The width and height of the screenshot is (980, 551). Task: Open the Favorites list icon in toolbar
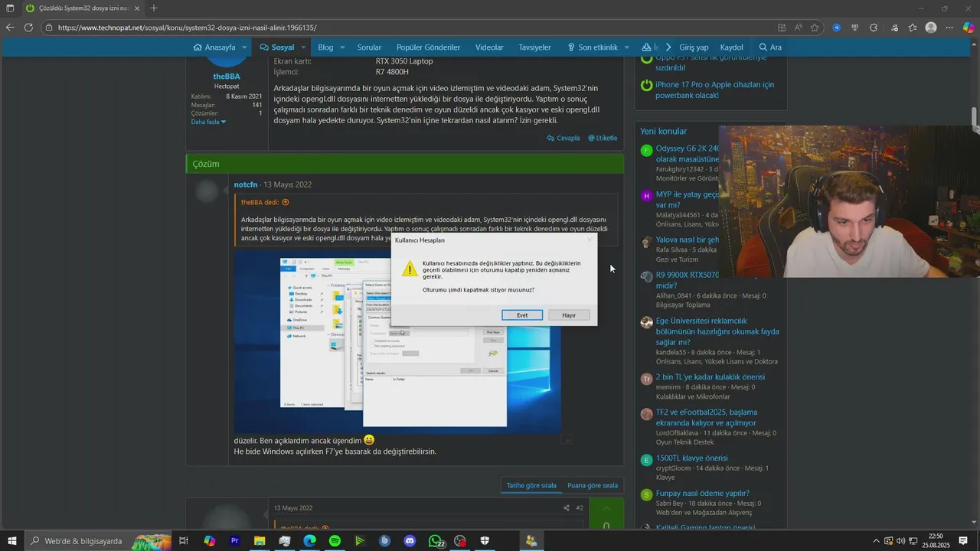tap(912, 28)
